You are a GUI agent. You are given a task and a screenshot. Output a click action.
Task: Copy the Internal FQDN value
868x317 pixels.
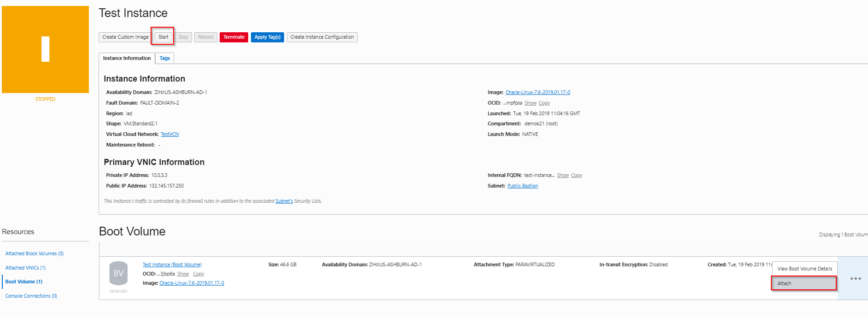click(576, 176)
